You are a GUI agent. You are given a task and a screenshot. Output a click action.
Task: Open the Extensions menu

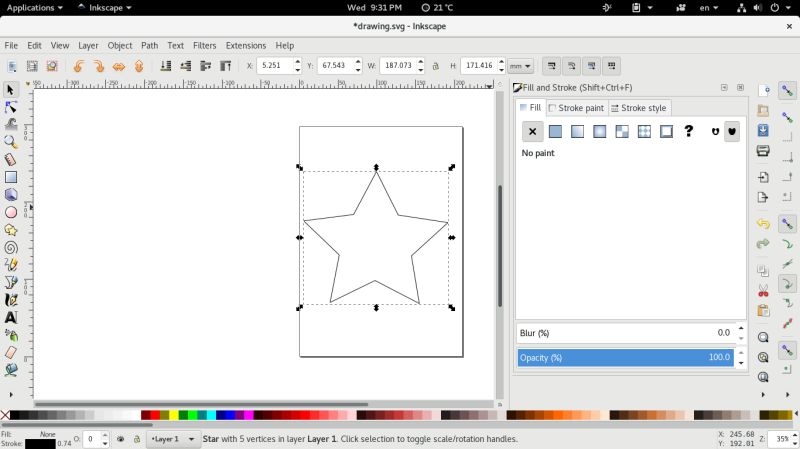pos(246,45)
